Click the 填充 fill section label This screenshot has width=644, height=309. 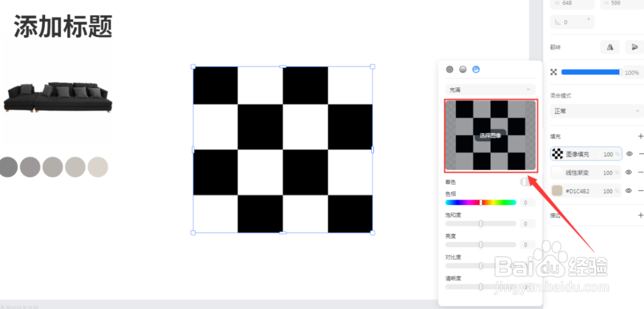point(555,136)
